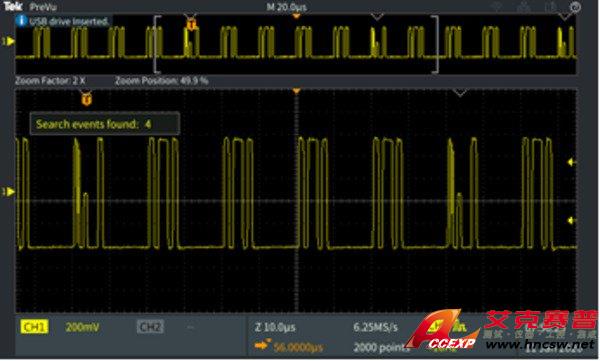Click the orange trigger delay arrow icon
Image resolution: width=600 pixels, height=361 pixels.
click(x=263, y=345)
